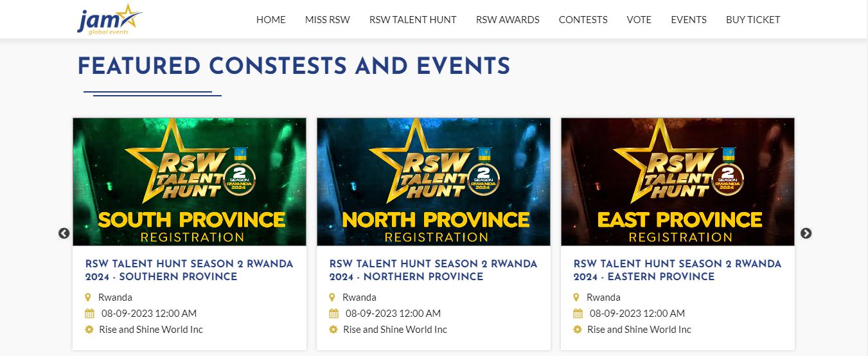
Task: Click the next carousel arrow
Action: pos(806,233)
